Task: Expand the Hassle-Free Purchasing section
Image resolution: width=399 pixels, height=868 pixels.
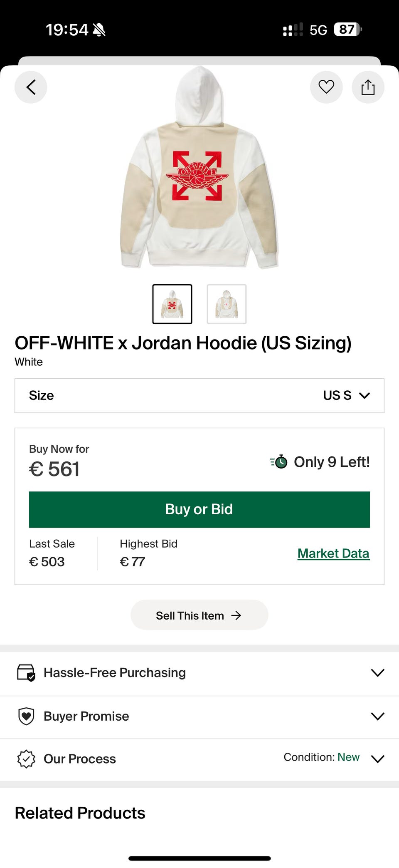Action: coord(199,673)
